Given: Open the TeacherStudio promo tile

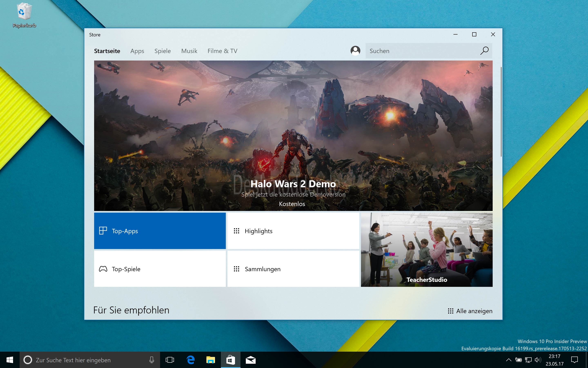Looking at the screenshot, I should pyautogui.click(x=427, y=250).
